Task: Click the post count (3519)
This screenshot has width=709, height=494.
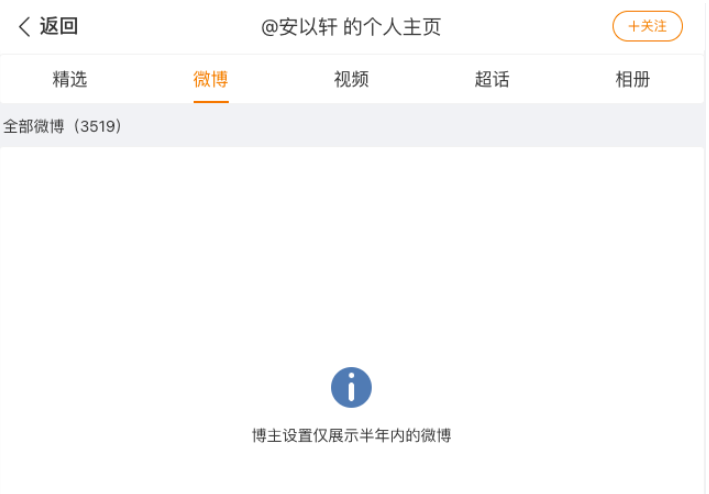Action: click(98, 126)
